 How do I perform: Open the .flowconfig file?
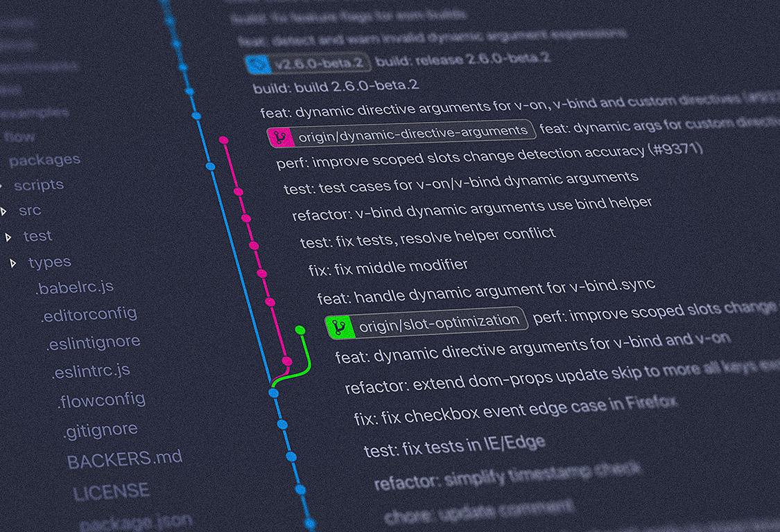click(101, 400)
